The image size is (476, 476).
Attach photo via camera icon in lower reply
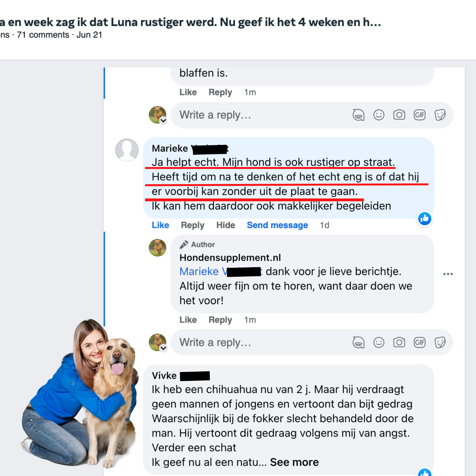pyautogui.click(x=399, y=343)
